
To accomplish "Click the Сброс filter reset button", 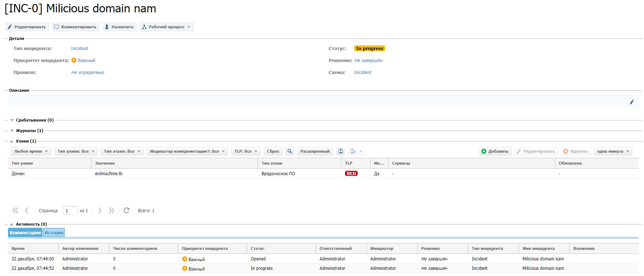I will coord(273,151).
